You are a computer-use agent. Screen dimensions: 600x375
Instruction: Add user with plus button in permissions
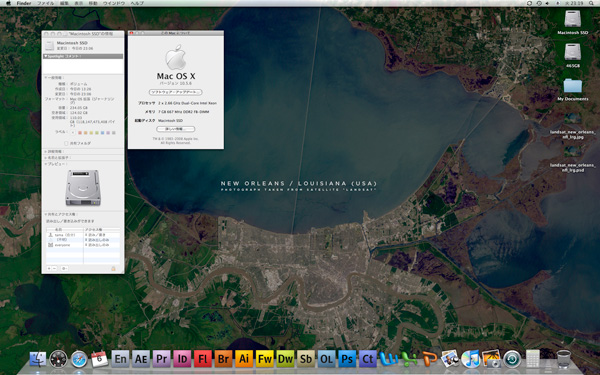49,269
